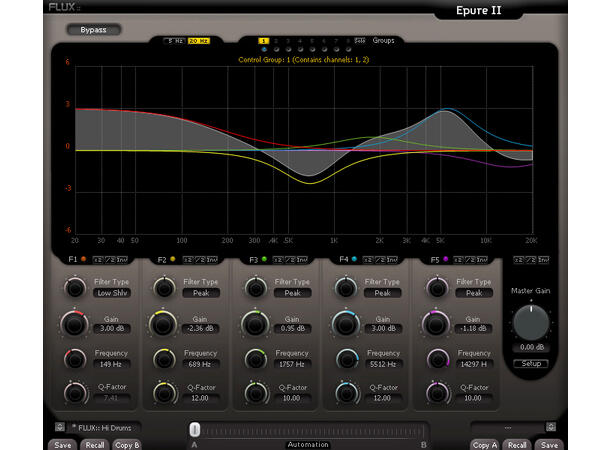Click the F5 Filter Type knob
This screenshot has width=610, height=450.
[x=437, y=288]
